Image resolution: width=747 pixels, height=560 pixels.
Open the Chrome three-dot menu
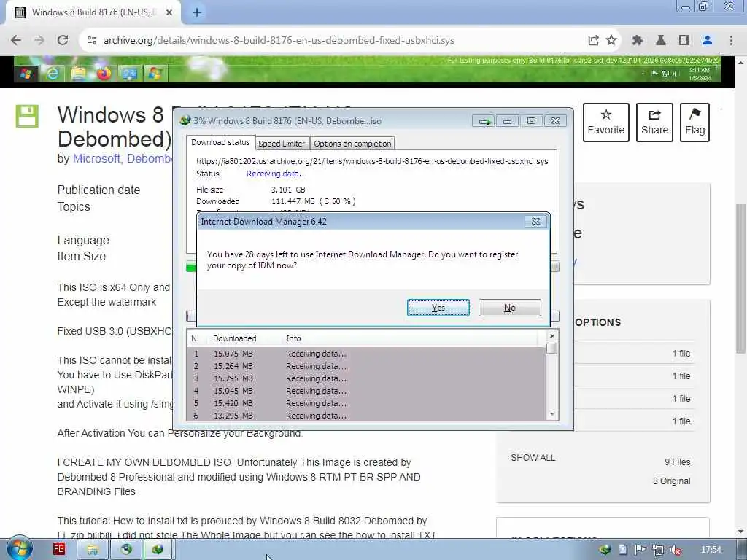731,41
